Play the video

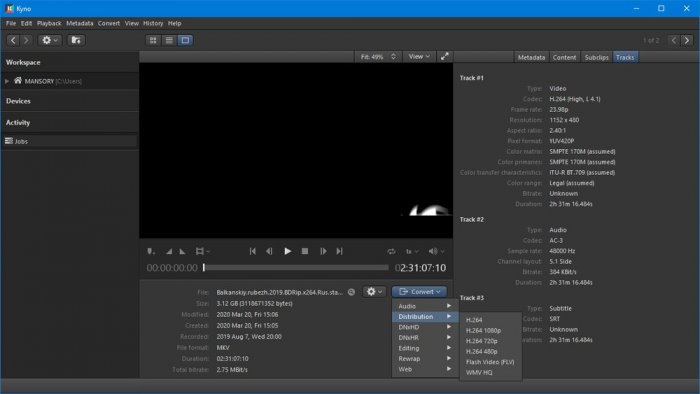pos(288,252)
